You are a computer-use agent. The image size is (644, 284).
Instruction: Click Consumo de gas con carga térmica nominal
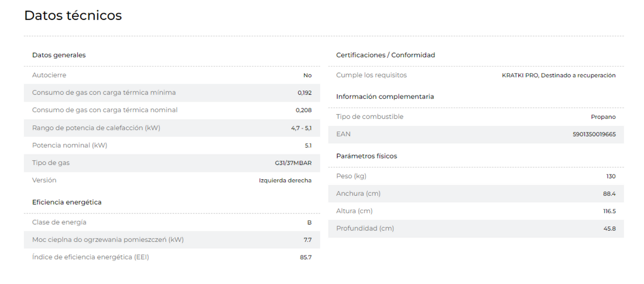pos(105,110)
